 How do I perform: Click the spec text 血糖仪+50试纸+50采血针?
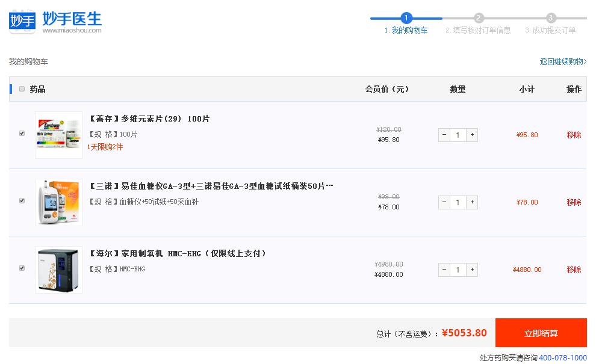point(159,202)
